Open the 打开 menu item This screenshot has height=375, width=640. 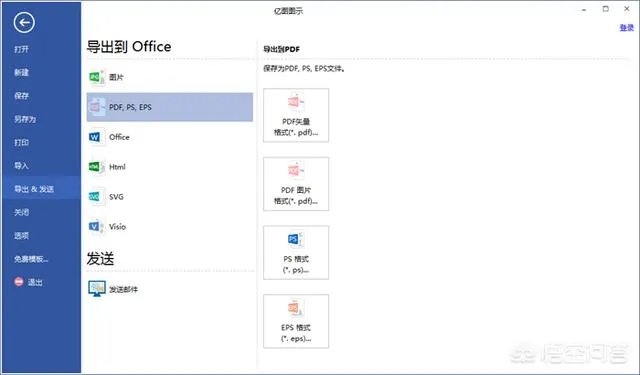click(21, 49)
